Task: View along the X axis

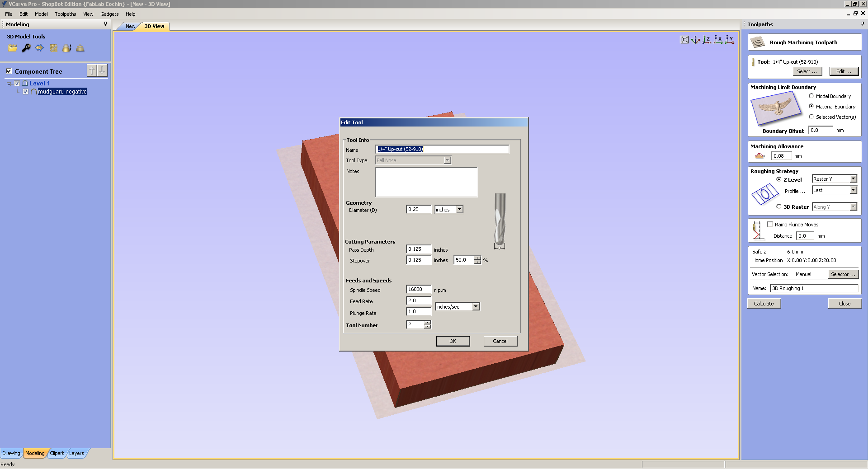Action: point(718,40)
